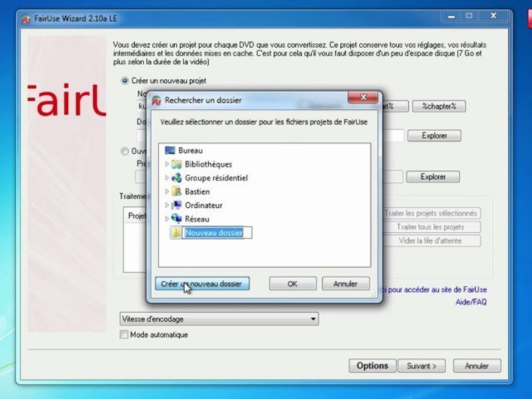Click the Créer un nouveau dossier button
The height and width of the screenshot is (399, 532).
click(x=202, y=284)
